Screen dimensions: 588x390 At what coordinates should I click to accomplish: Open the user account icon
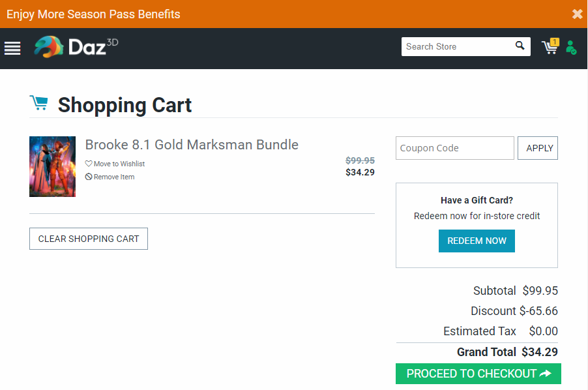(x=571, y=47)
